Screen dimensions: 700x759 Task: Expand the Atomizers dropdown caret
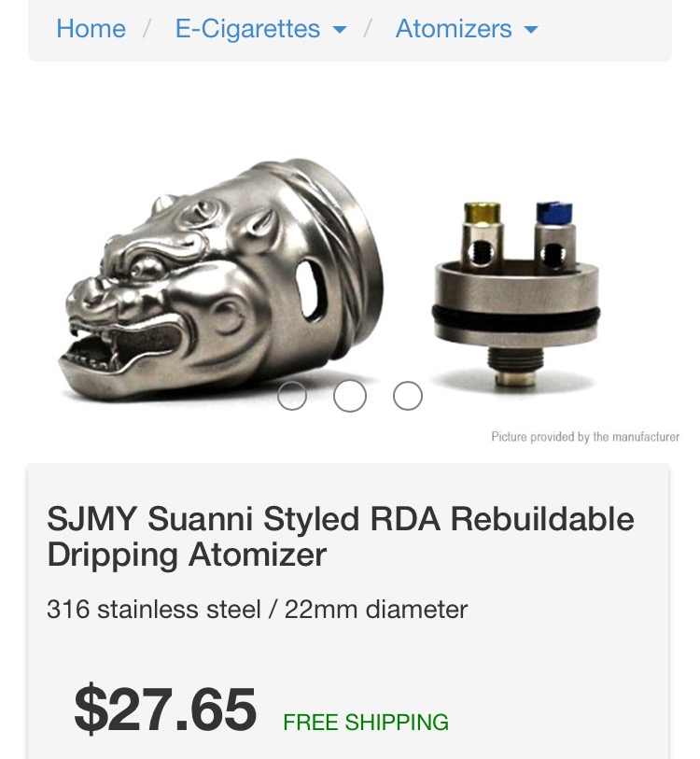point(531,30)
